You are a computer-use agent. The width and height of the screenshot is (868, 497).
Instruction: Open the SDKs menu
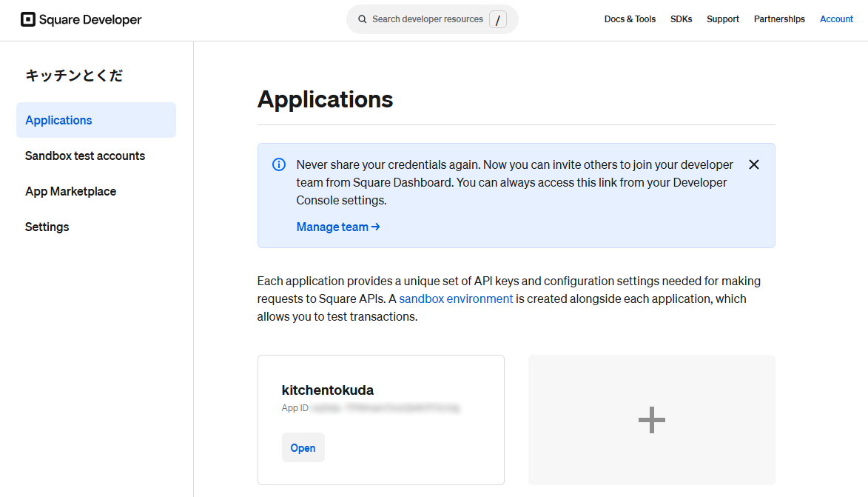point(681,19)
